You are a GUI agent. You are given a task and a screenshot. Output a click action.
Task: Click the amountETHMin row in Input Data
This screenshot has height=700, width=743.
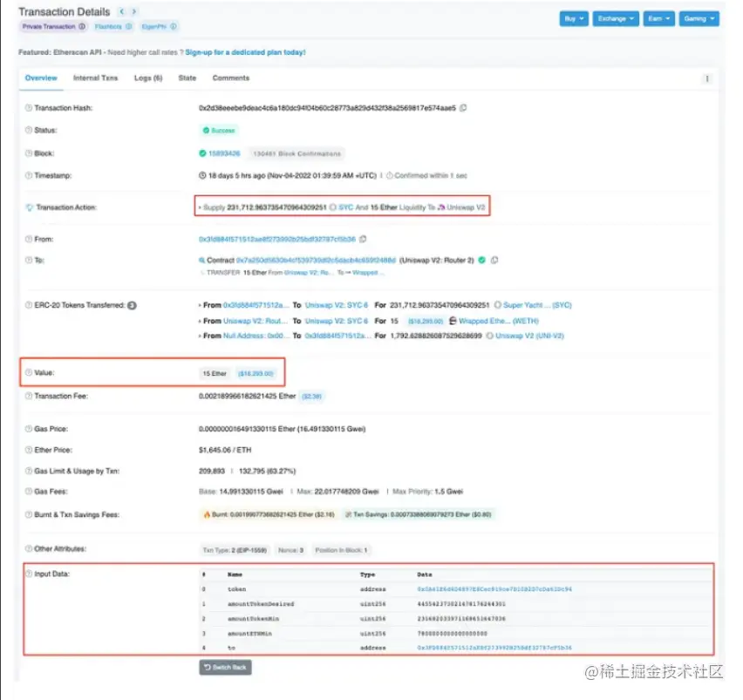tap(456, 633)
